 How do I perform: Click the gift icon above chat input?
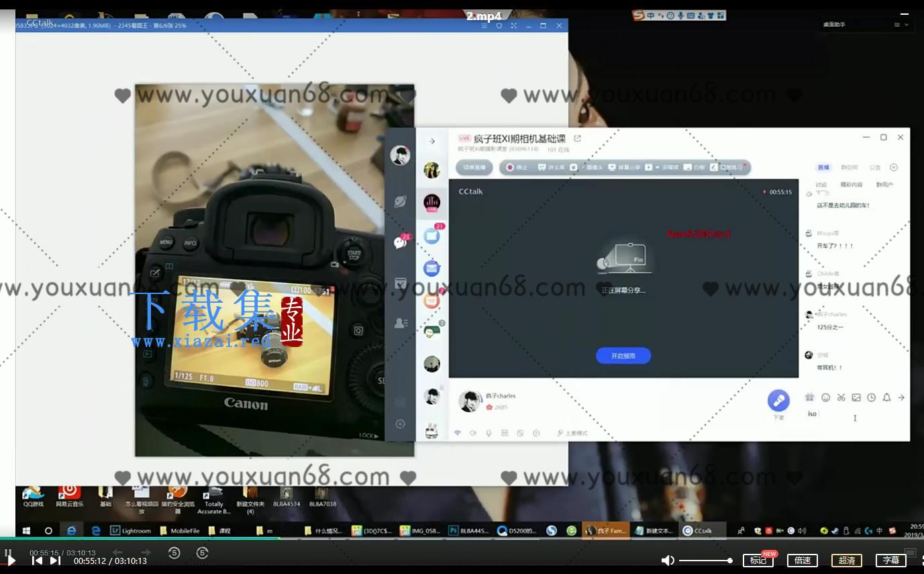[x=810, y=397]
